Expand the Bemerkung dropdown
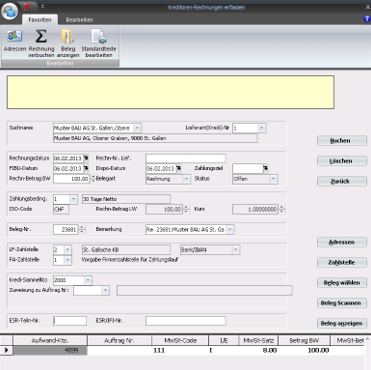This screenshot has width=371, height=370. pyautogui.click(x=230, y=230)
